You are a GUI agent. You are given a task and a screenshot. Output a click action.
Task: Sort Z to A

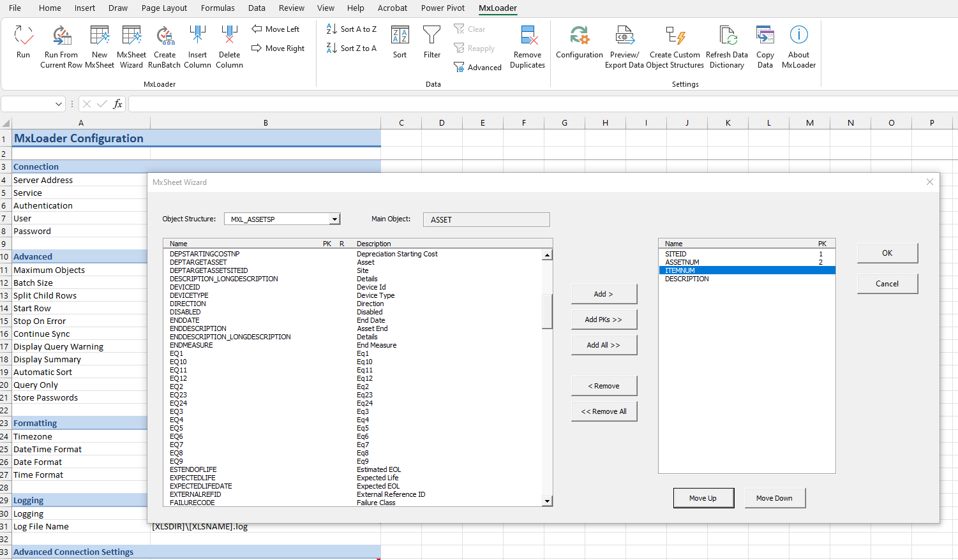pos(352,48)
